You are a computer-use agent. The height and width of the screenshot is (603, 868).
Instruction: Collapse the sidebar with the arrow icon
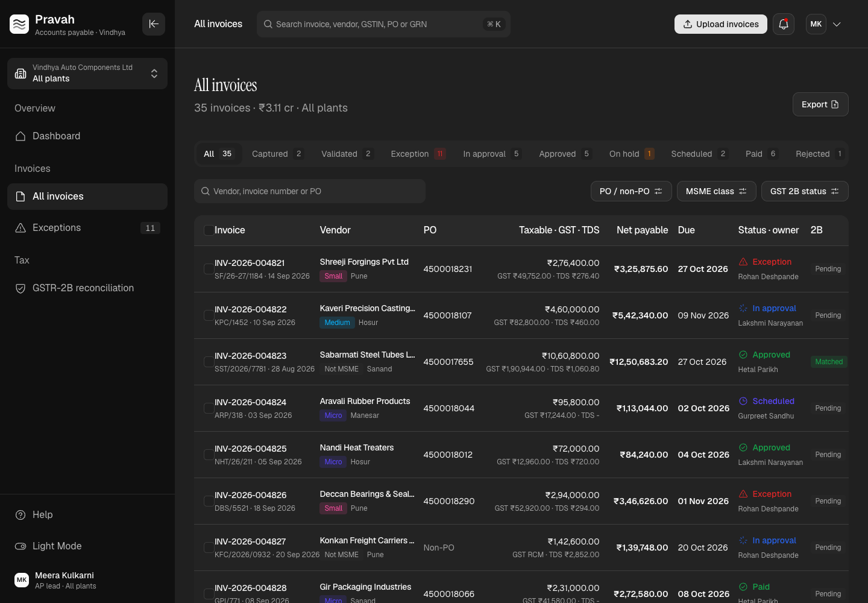(x=154, y=24)
